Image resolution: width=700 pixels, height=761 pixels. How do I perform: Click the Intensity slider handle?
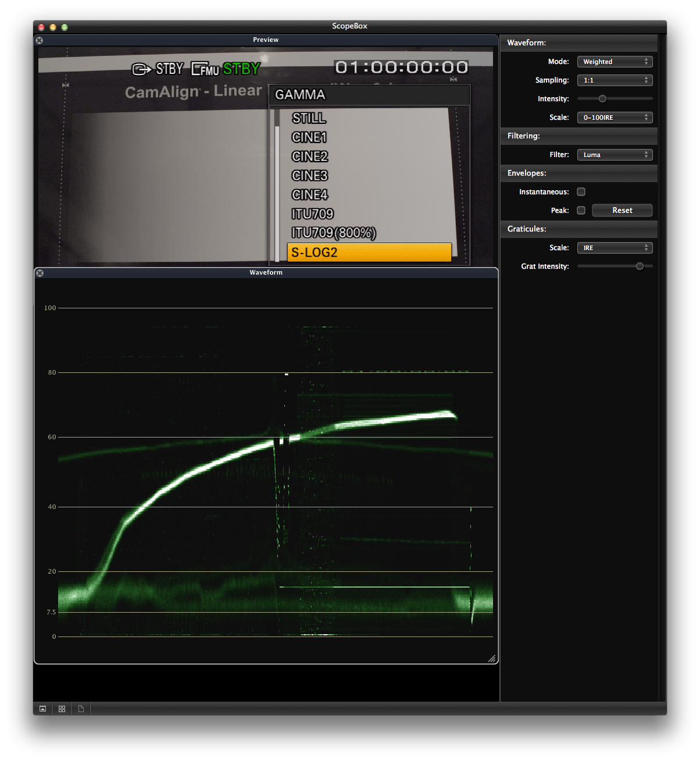pyautogui.click(x=602, y=99)
